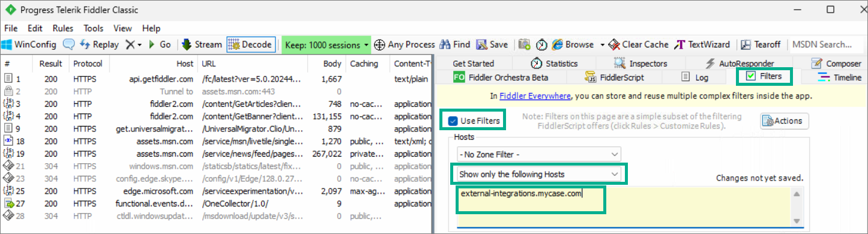Click the XML icon for session 18
The width and height of the screenshot is (868, 234).
click(8, 141)
